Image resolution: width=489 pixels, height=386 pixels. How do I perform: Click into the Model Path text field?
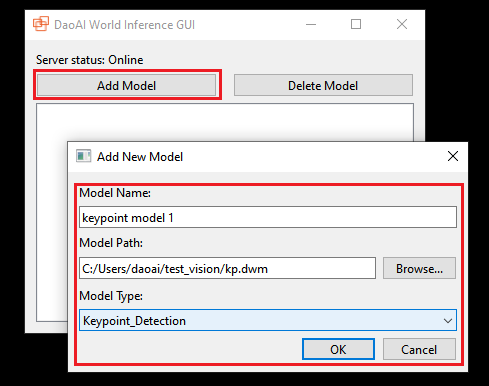(227, 268)
